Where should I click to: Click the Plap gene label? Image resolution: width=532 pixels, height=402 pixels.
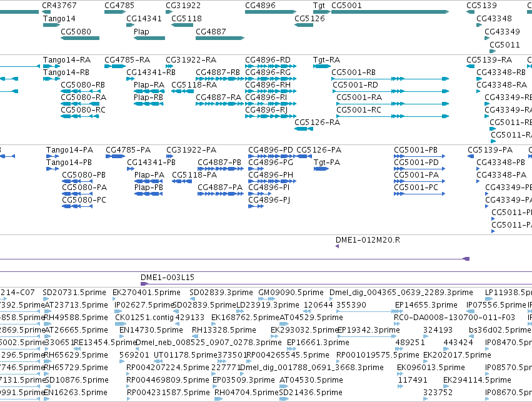pos(141,31)
